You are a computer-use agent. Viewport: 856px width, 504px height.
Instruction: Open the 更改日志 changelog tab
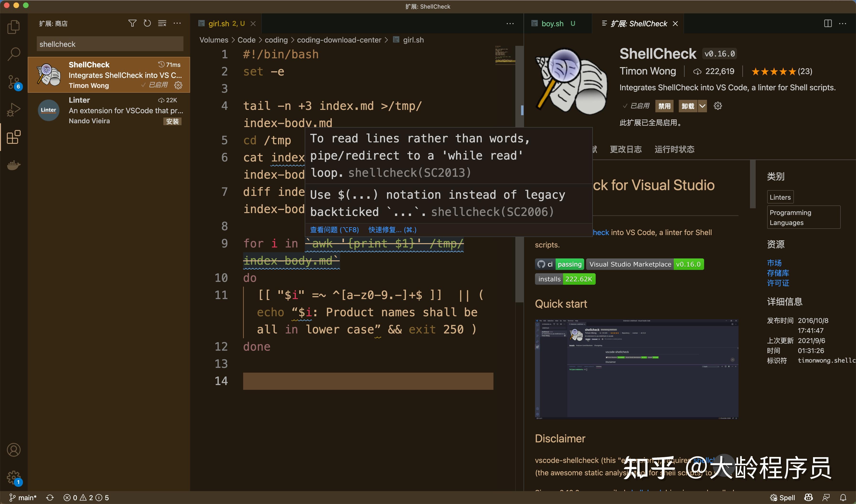click(626, 150)
